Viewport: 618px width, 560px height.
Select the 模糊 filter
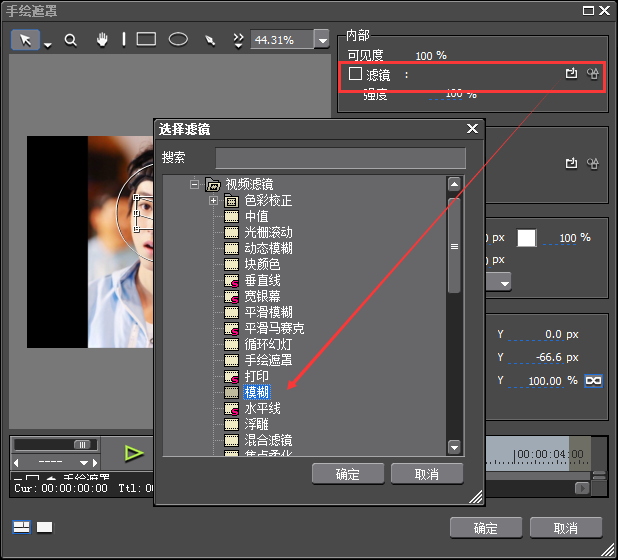coord(257,392)
